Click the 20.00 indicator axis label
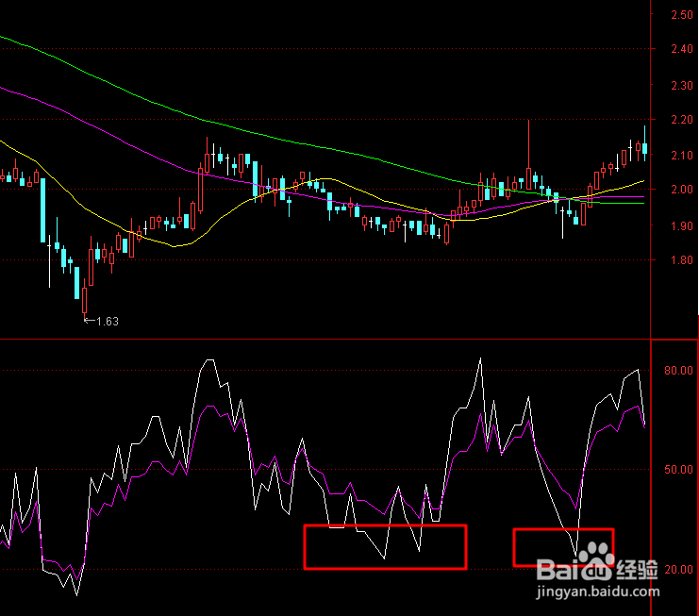Viewport: 699px width, 616px height. point(678,570)
